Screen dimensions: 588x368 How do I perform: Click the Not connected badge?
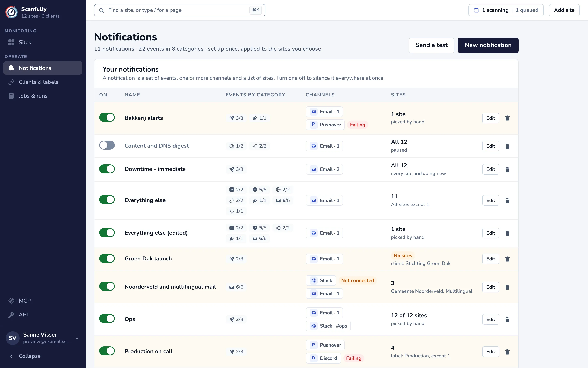click(357, 280)
